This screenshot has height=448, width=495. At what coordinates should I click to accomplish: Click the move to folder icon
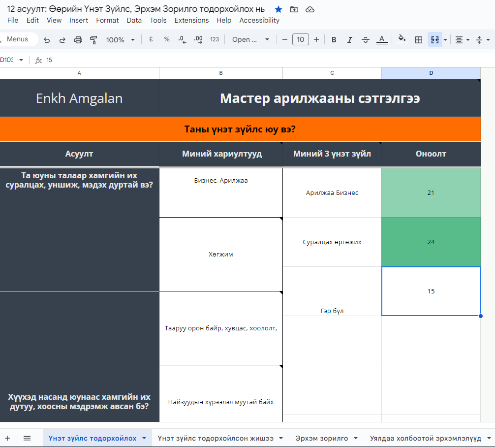tap(294, 9)
